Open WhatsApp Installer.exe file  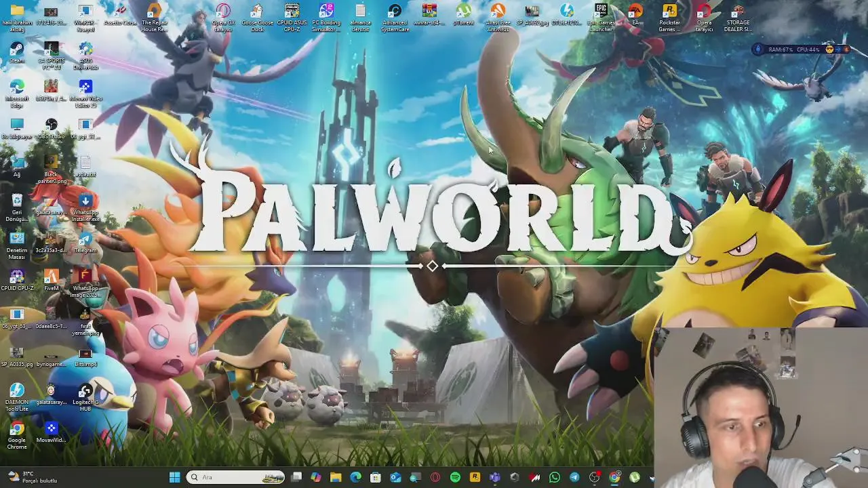click(x=85, y=207)
